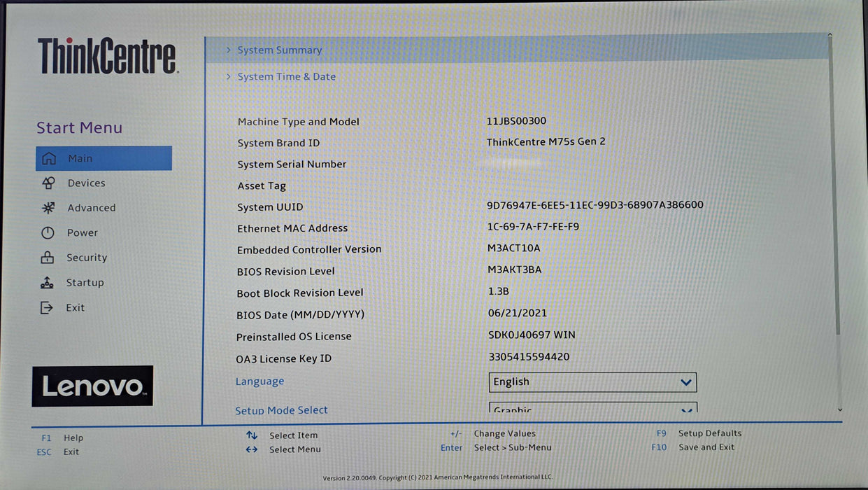Click the SDK0J40697 WIN license value
This screenshot has height=490, width=868.
click(532, 335)
